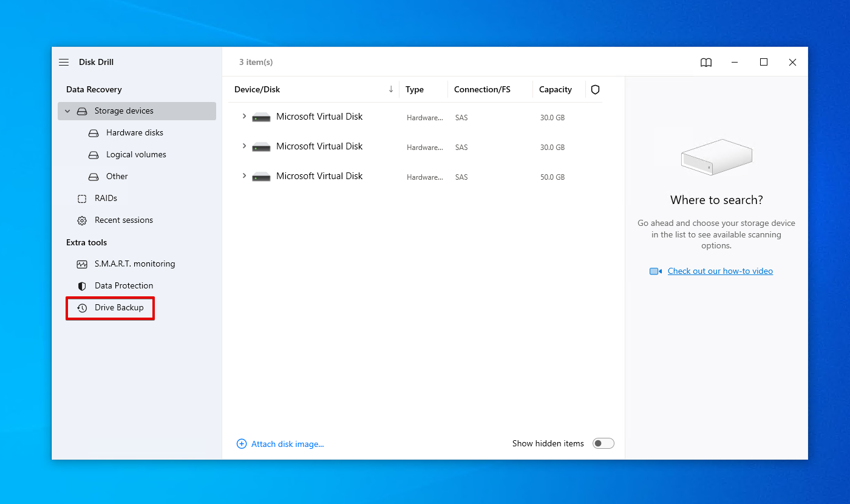
Task: Click the second 30.0 GB disk's drive icon
Action: (261, 146)
